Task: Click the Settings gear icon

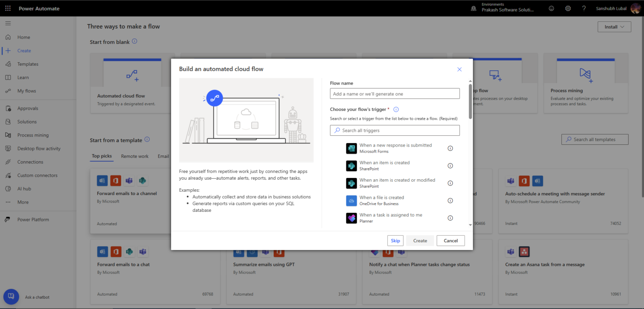Action: (x=568, y=8)
